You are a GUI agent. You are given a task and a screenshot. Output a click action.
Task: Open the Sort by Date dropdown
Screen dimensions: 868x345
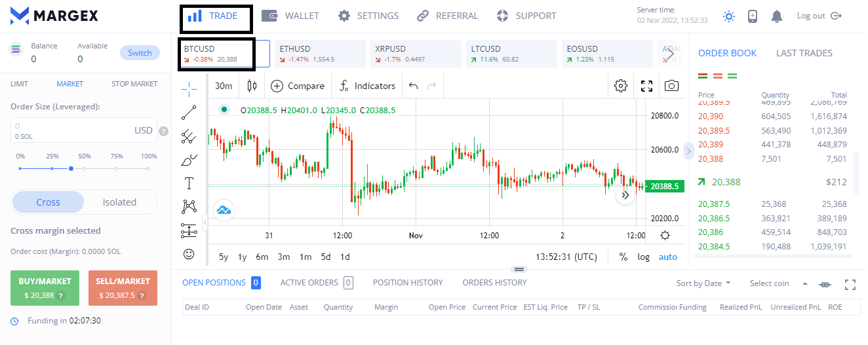click(x=703, y=283)
